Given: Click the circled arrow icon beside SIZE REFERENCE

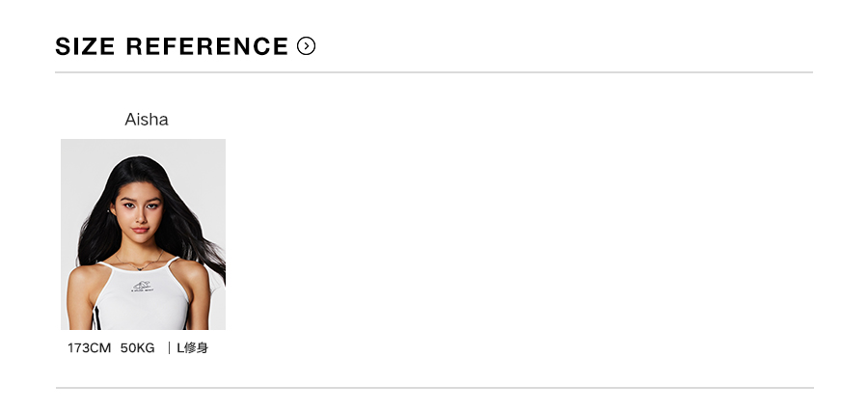Looking at the screenshot, I should (x=307, y=46).
